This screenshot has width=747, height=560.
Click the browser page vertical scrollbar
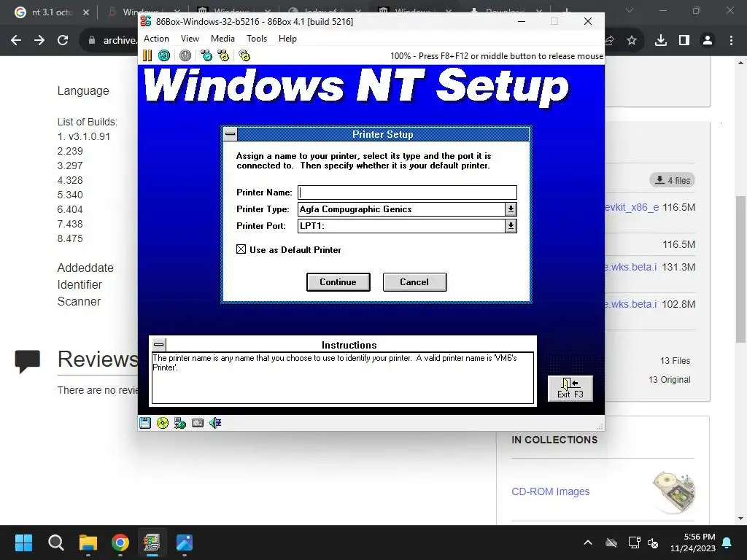740,269
